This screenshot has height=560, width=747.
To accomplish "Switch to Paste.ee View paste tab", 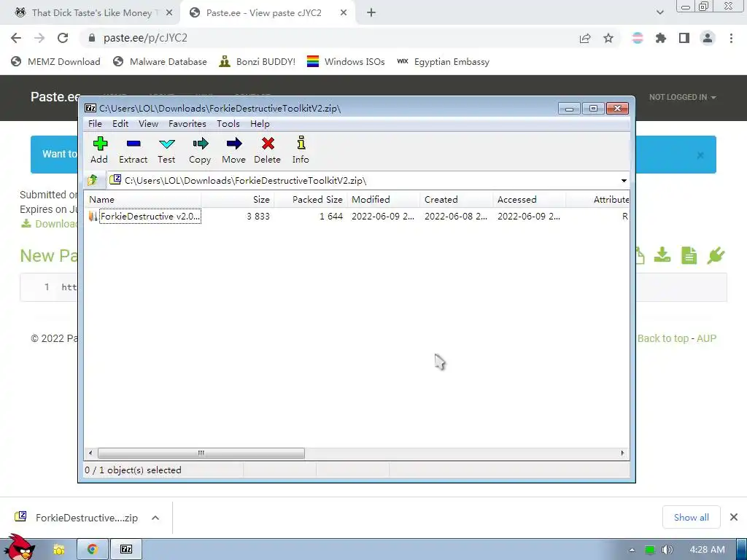I will pos(263,13).
